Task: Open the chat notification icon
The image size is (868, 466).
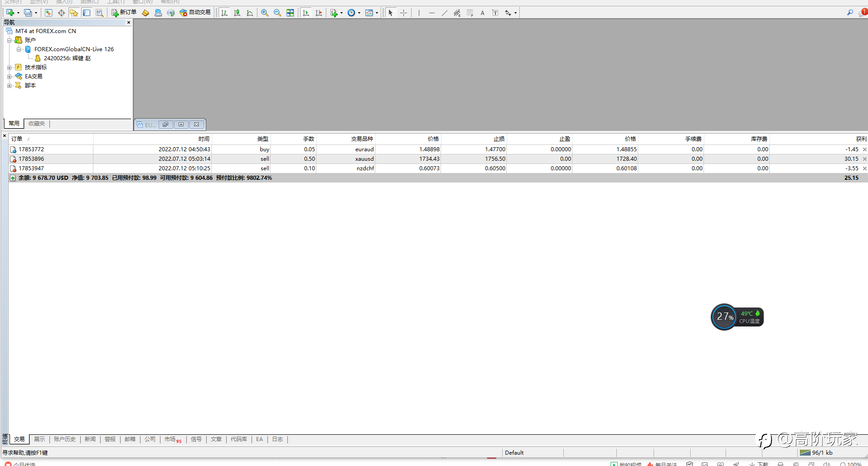Action: (x=863, y=13)
